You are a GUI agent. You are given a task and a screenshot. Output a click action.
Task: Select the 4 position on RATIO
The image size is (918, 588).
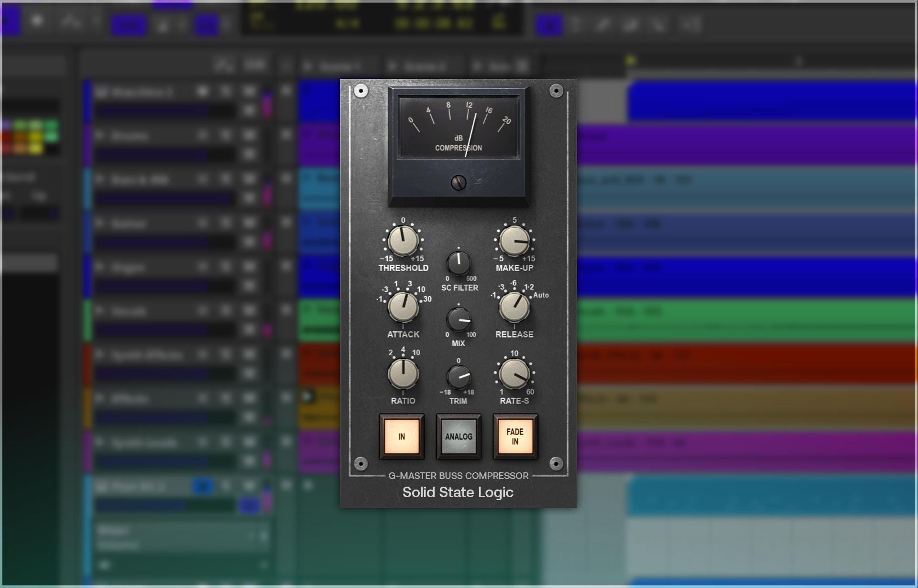click(403, 349)
